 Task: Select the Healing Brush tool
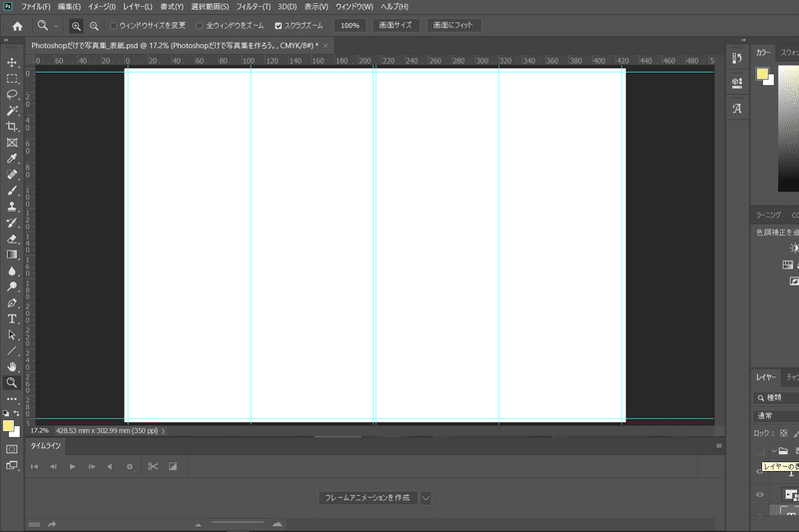[x=12, y=174]
